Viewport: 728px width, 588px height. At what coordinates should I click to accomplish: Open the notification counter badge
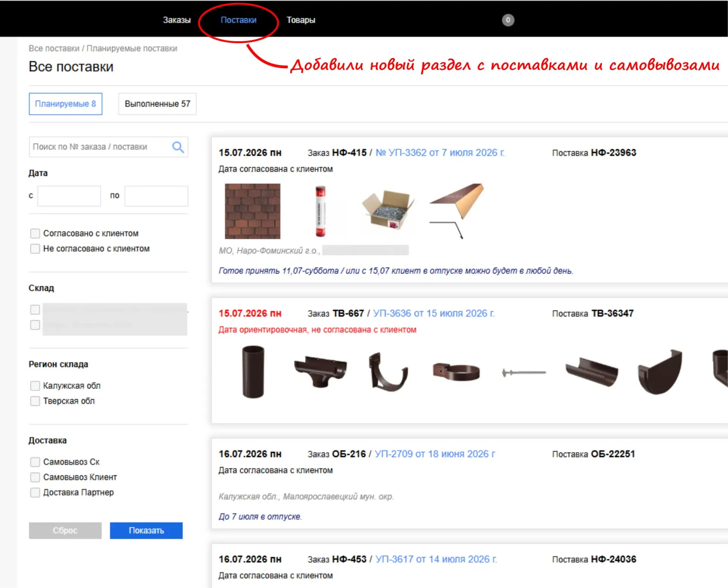point(508,20)
